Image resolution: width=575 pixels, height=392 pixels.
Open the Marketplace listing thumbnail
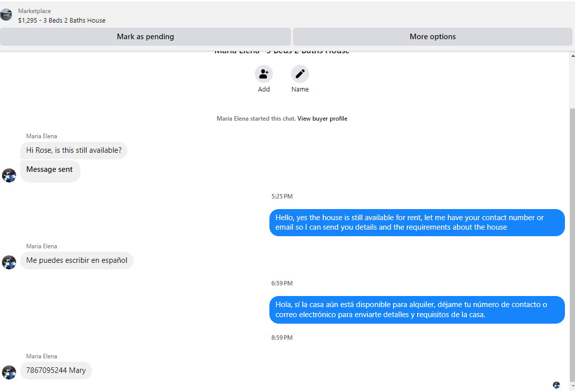click(6, 15)
